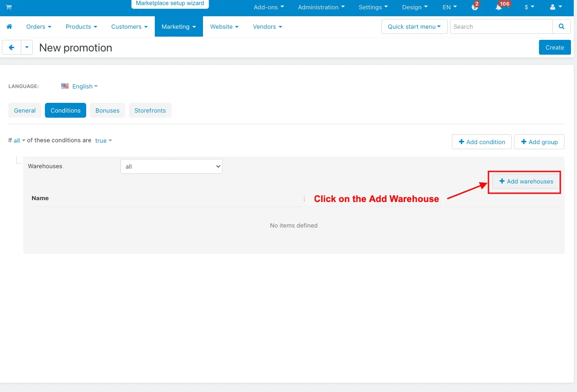Click the shopping cart icon in top bar

tap(9, 7)
